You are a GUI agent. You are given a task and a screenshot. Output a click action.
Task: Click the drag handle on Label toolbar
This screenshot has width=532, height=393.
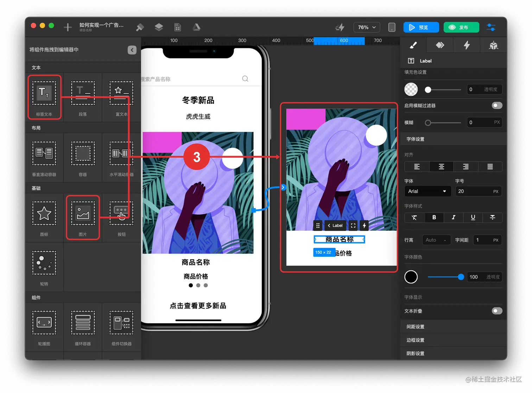click(x=318, y=225)
